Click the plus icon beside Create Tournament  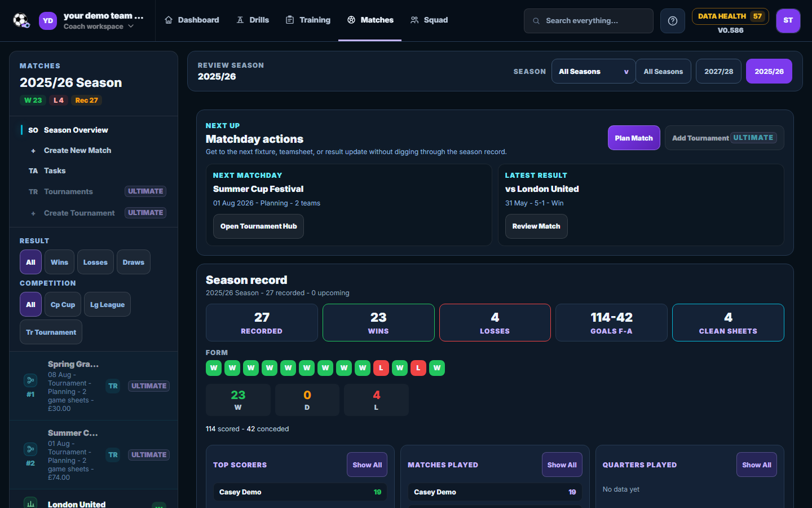coord(33,213)
